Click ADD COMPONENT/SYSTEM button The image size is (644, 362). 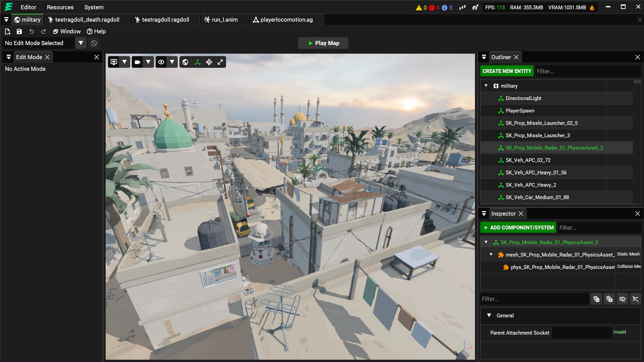518,228
